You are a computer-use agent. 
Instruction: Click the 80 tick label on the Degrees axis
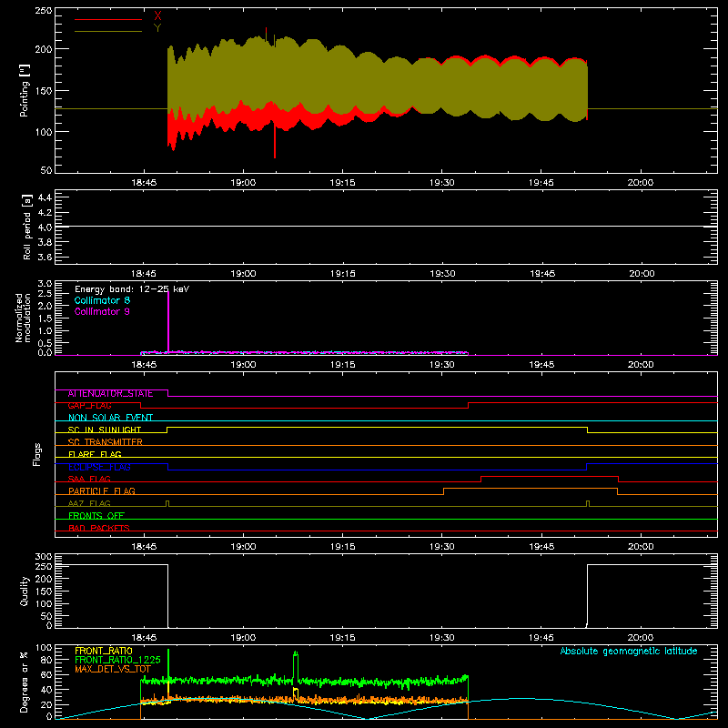pos(46,660)
